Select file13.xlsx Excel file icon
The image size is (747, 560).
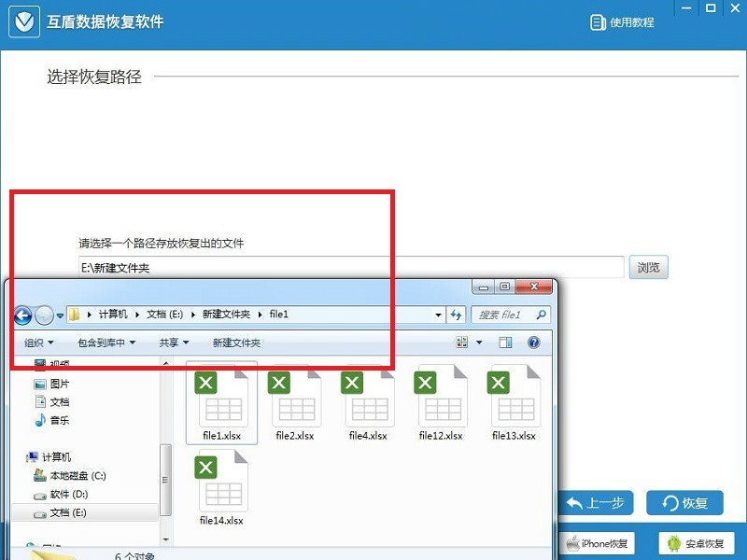514,403
